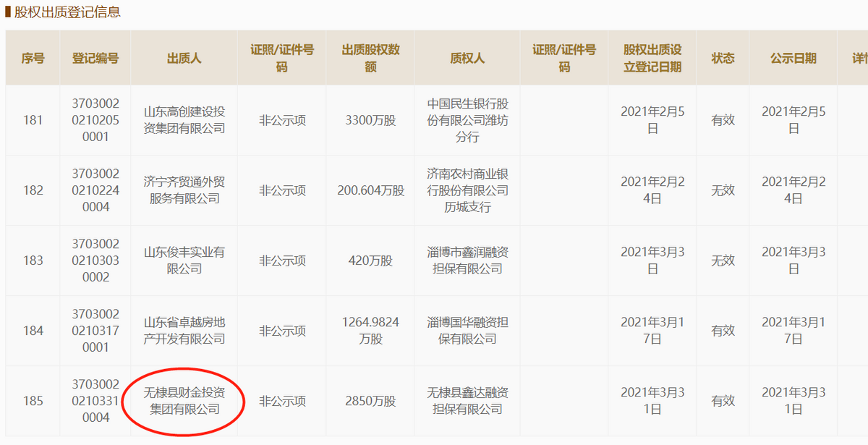
Task: Click 2021年3月17日 in the 设立登记日期 column
Action: click(652, 331)
